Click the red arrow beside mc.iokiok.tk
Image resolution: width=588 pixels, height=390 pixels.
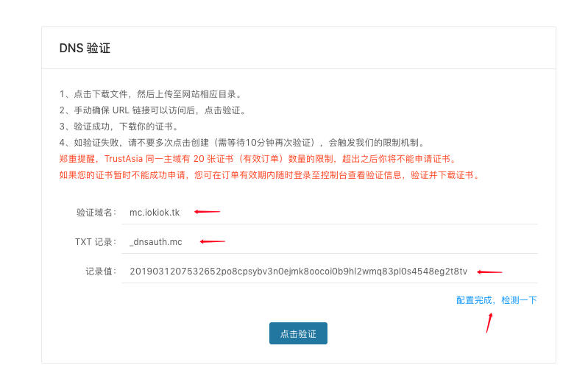pyautogui.click(x=207, y=212)
